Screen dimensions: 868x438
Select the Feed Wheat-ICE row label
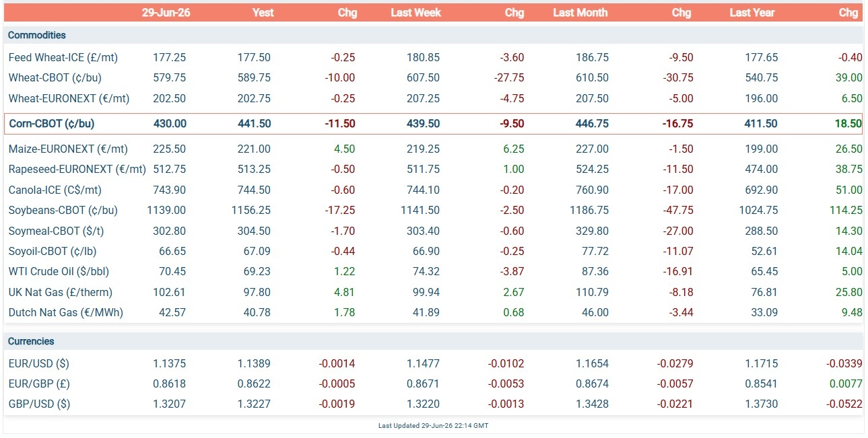pos(63,58)
